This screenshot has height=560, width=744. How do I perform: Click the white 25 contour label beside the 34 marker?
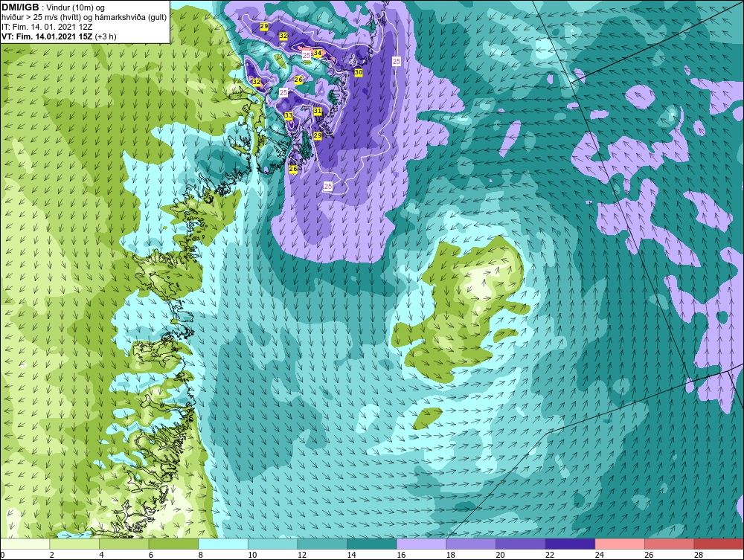(307, 56)
